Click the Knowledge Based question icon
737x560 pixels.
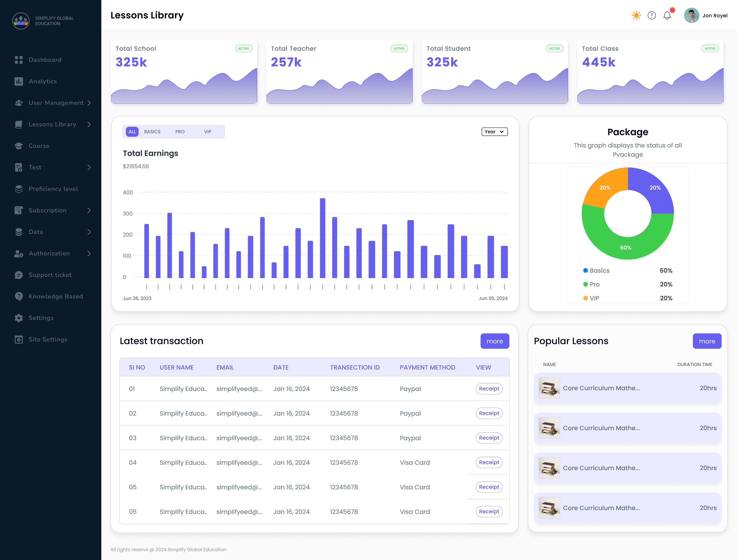click(x=19, y=296)
